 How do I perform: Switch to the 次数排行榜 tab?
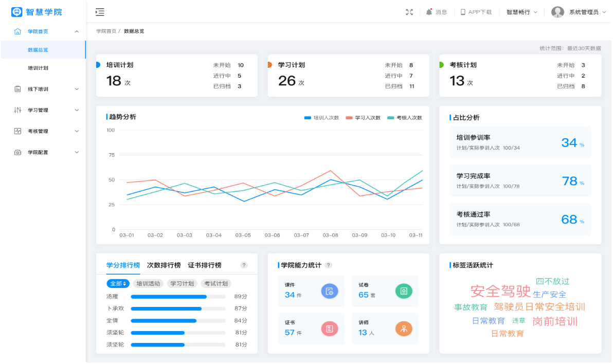tap(164, 265)
